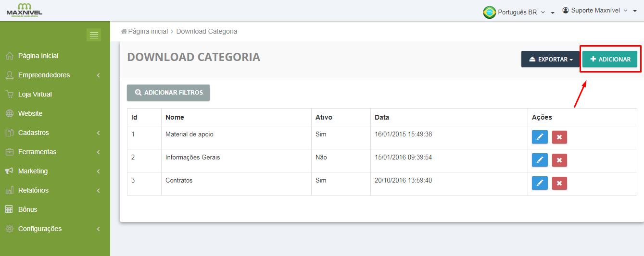The image size is (644, 256).
Task: Edit the Material de apoio row
Action: pyautogui.click(x=540, y=137)
